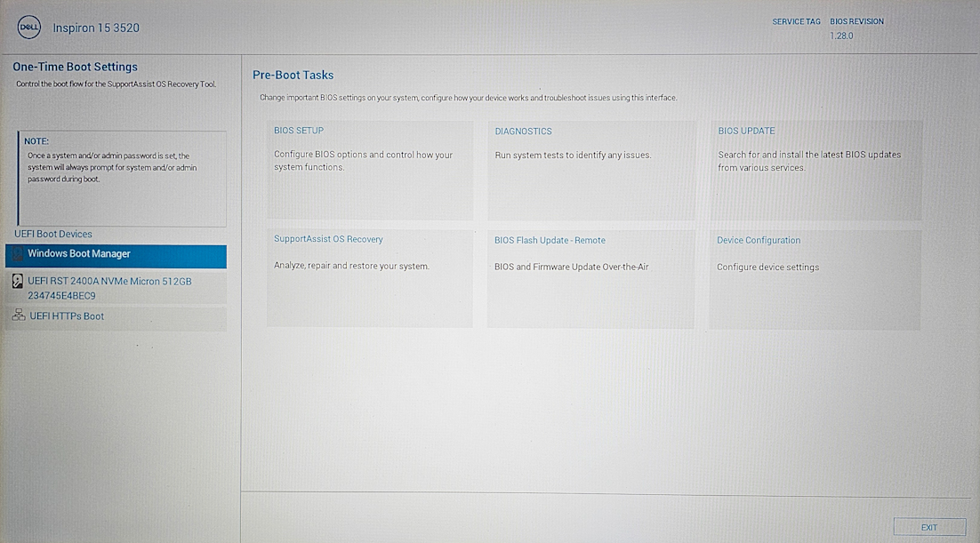Click the SERVICE TAG label
The width and height of the screenshot is (980, 543).
pyautogui.click(x=796, y=21)
